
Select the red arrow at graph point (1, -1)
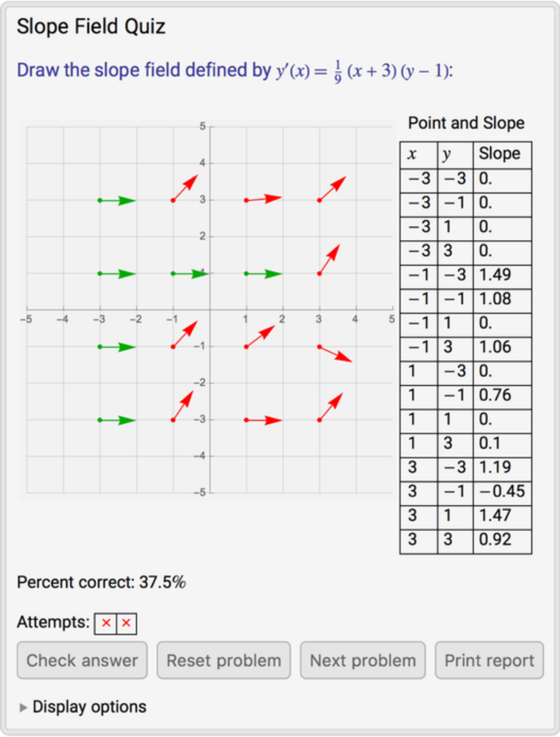(260, 336)
